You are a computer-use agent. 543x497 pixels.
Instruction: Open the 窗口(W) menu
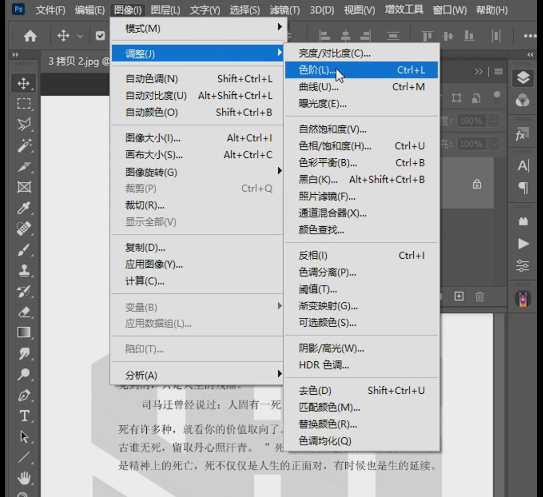(x=450, y=10)
